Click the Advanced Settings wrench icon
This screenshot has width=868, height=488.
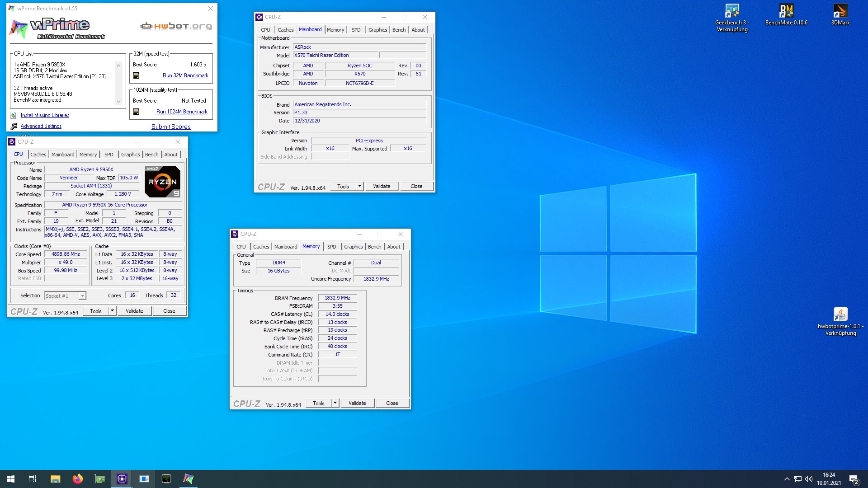(x=14, y=127)
